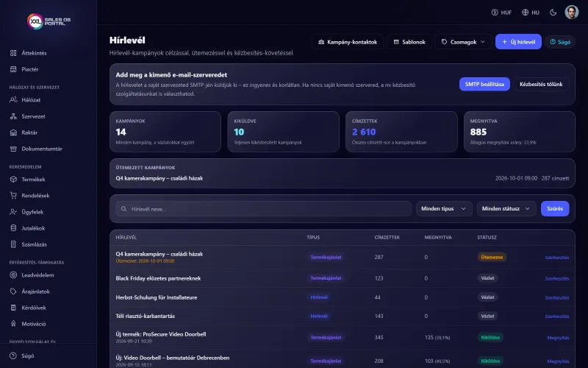The width and height of the screenshot is (588, 368).
Task: Select the Ügyfelek customer icon
Action: (13, 212)
